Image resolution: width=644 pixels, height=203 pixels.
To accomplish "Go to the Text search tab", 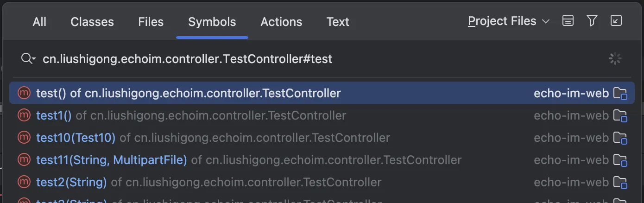I will pos(338,22).
